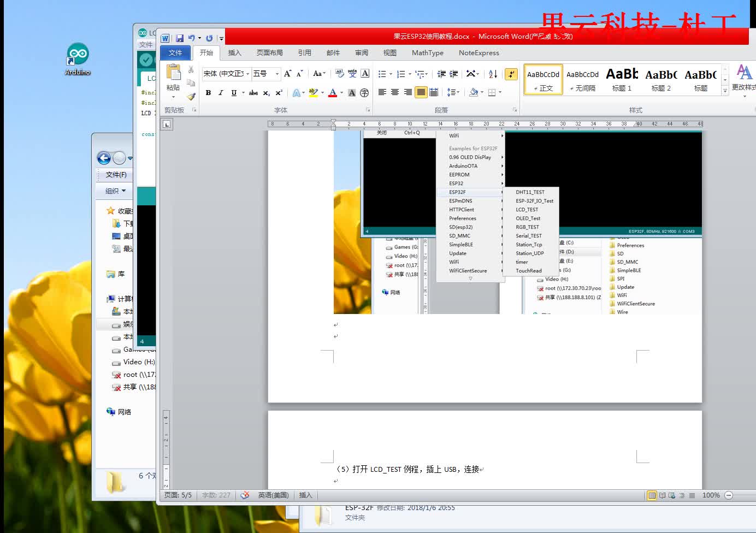Viewport: 756px width, 533px height.
Task: Click the yellow Text Highlight Color button
Action: tap(313, 93)
